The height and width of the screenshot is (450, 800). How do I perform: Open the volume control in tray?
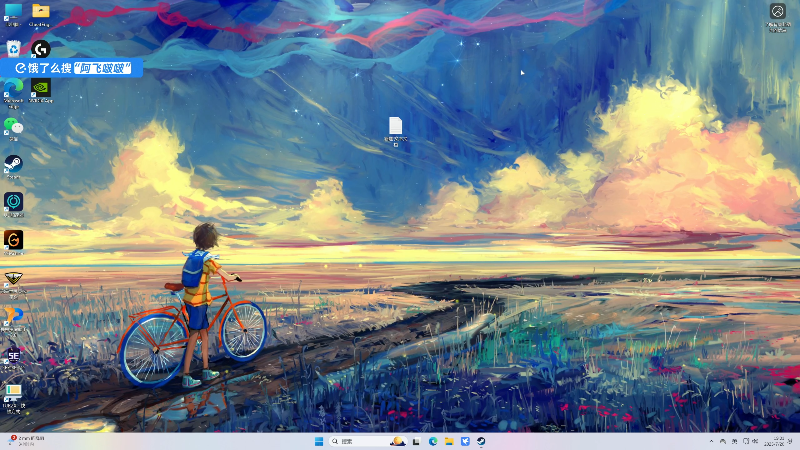(755, 441)
